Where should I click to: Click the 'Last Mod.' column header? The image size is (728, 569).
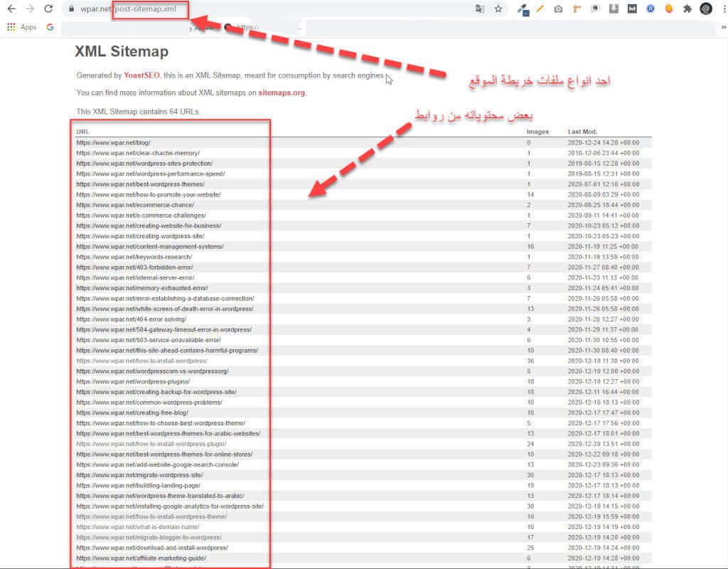pos(582,132)
